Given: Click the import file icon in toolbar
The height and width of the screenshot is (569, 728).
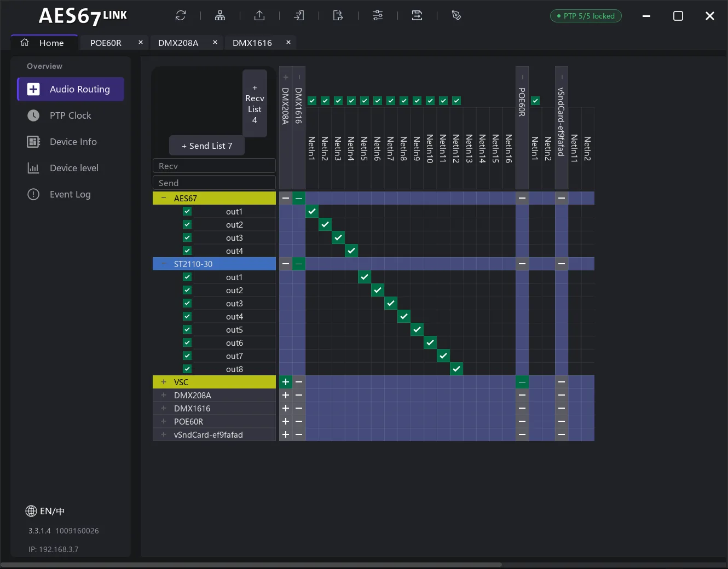Looking at the screenshot, I should pyautogui.click(x=299, y=15).
